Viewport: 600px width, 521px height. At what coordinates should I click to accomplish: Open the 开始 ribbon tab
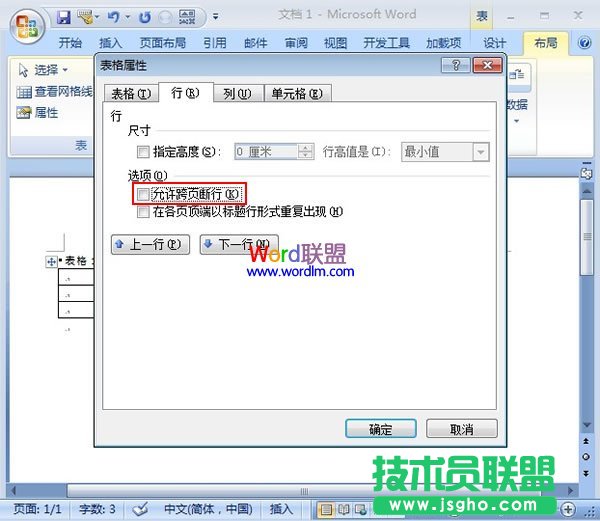pos(70,42)
